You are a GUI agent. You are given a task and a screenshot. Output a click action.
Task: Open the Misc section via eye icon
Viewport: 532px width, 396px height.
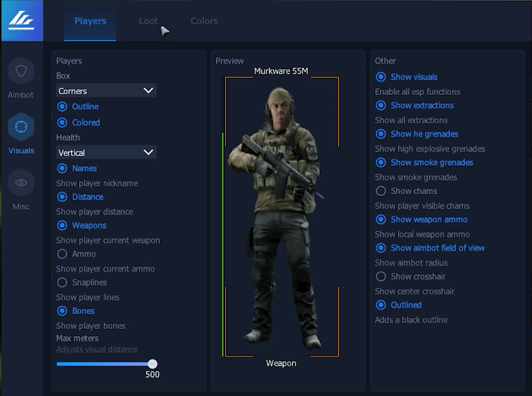click(21, 183)
